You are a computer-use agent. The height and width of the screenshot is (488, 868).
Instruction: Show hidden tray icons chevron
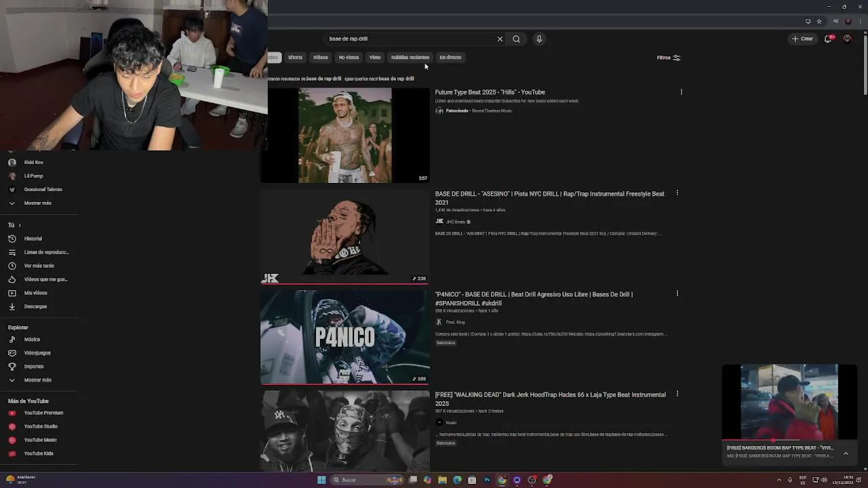[x=778, y=480]
